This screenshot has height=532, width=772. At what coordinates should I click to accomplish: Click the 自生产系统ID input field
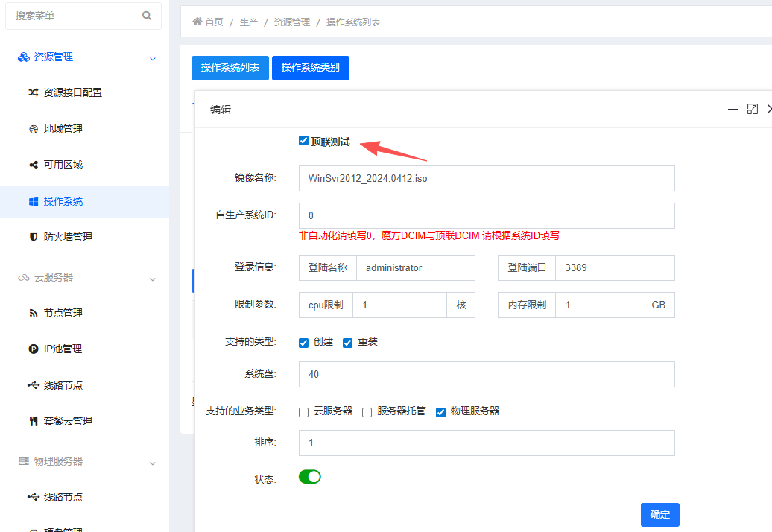click(487, 215)
